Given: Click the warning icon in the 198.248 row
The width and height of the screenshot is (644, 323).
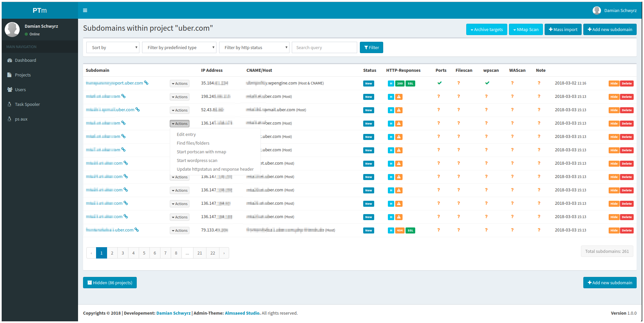Looking at the screenshot, I should (399, 97).
